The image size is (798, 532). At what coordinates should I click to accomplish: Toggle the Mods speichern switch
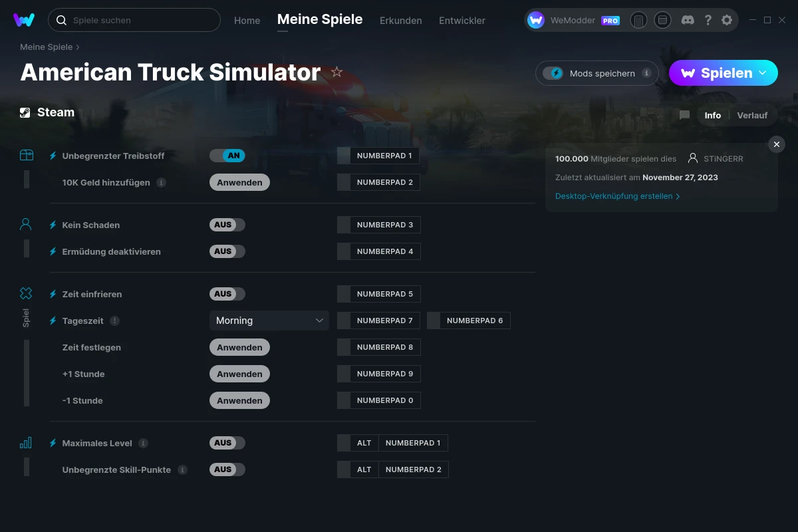[x=553, y=73]
